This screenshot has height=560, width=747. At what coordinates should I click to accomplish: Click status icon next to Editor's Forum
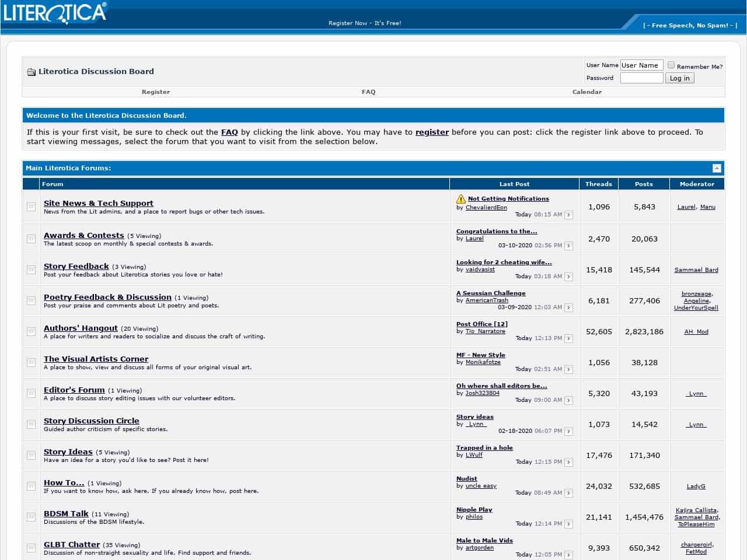click(31, 394)
